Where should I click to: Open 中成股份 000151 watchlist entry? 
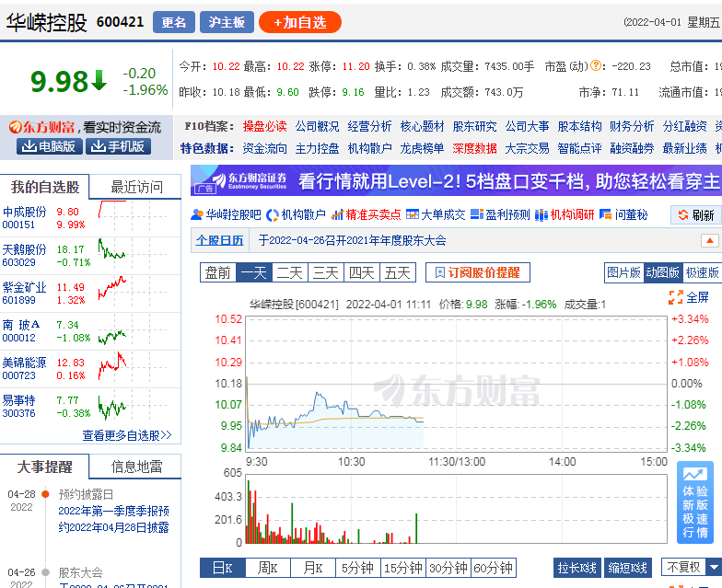click(24, 218)
